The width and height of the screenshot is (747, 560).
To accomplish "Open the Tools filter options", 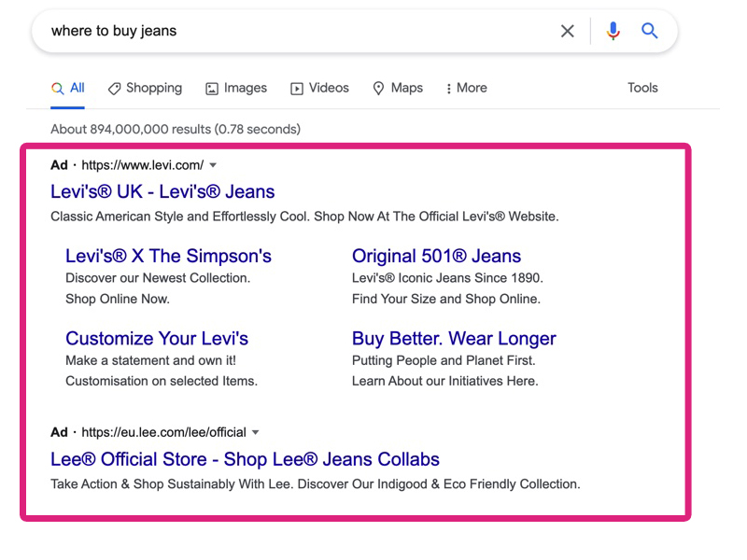I will point(642,88).
